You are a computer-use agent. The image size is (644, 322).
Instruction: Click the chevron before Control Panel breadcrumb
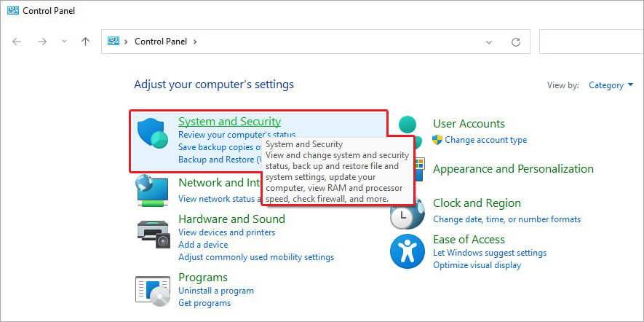(x=126, y=42)
